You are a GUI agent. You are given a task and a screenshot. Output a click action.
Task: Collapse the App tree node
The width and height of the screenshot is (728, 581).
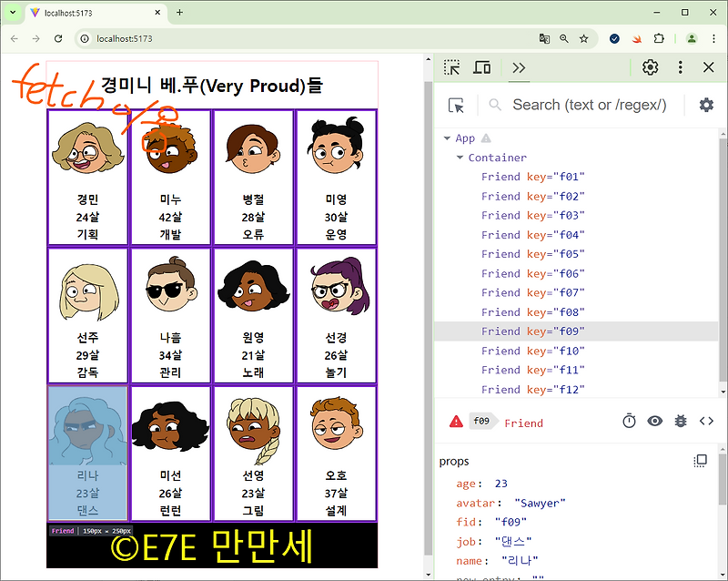[448, 138]
